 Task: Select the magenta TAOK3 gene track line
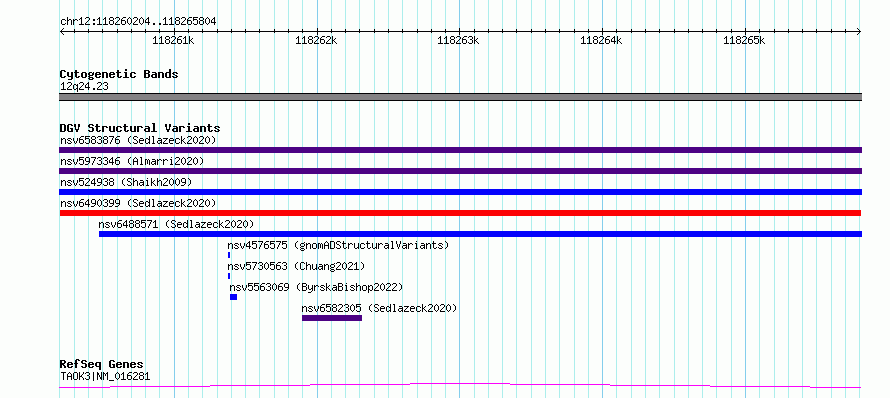(x=460, y=386)
